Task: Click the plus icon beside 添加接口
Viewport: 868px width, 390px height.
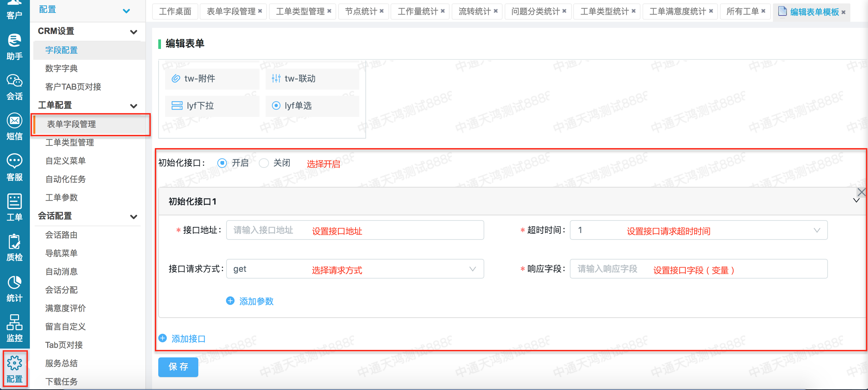Action: pyautogui.click(x=163, y=338)
